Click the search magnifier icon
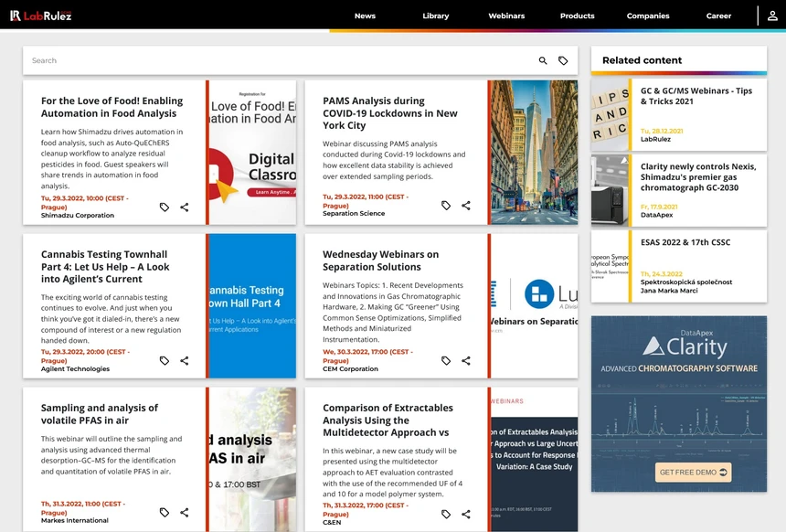The width and height of the screenshot is (786, 532). (543, 60)
